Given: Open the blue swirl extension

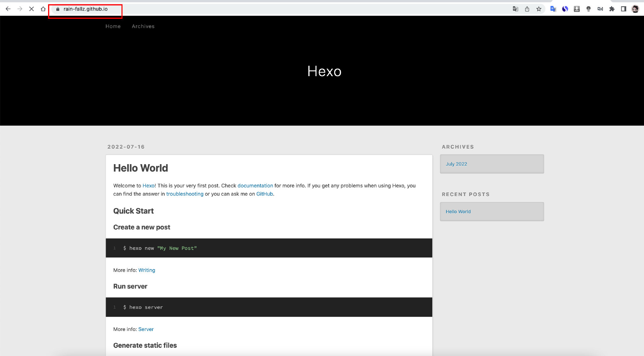Looking at the screenshot, I should coord(565,9).
